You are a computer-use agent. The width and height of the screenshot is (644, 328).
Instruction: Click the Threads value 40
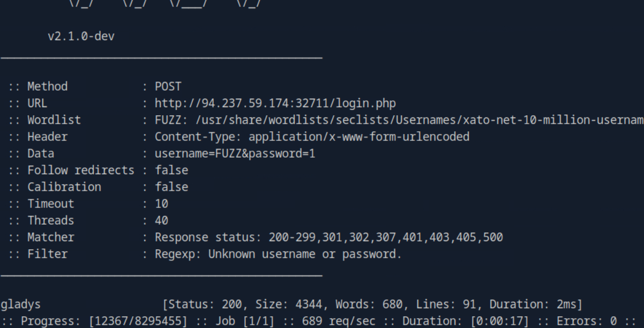(161, 220)
